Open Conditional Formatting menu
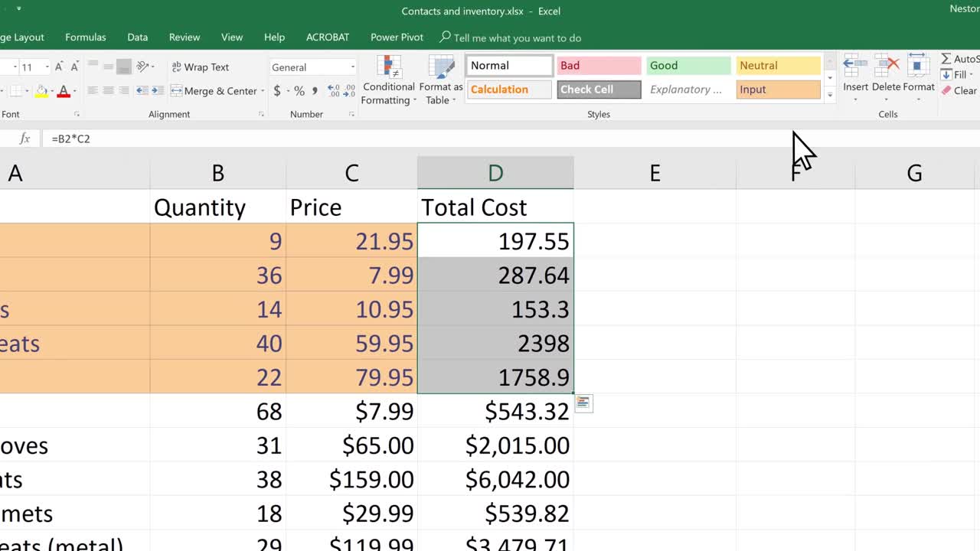The height and width of the screenshot is (551, 980). (388, 80)
